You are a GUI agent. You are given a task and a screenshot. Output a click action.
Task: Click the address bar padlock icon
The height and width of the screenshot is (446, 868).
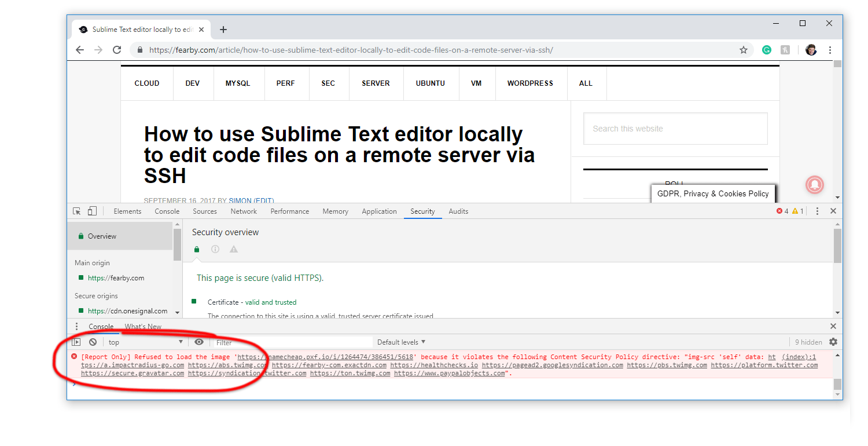click(x=139, y=50)
